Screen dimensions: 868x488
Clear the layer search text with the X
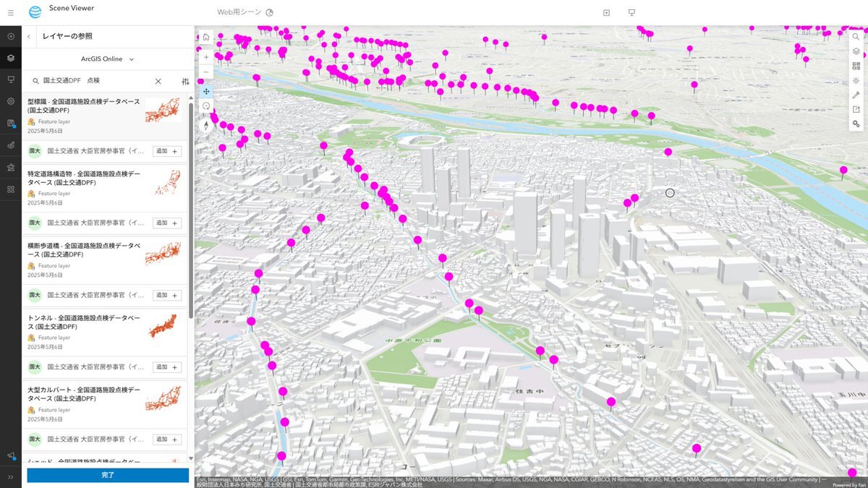pos(158,81)
